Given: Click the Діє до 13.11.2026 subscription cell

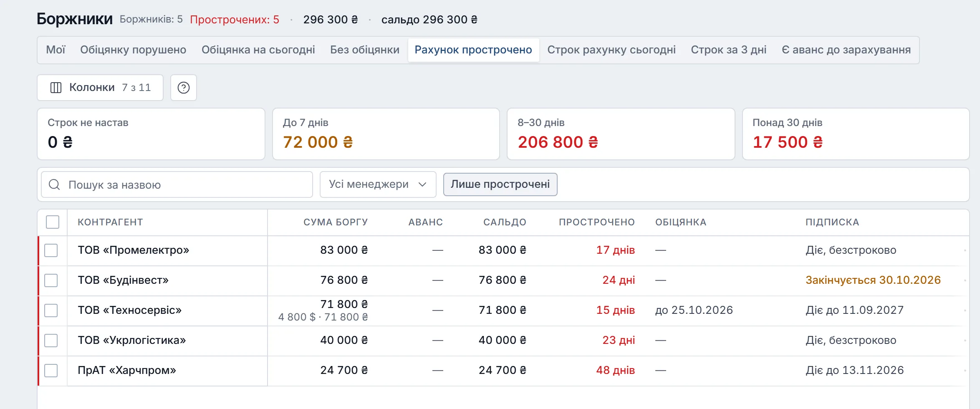Looking at the screenshot, I should pos(855,371).
